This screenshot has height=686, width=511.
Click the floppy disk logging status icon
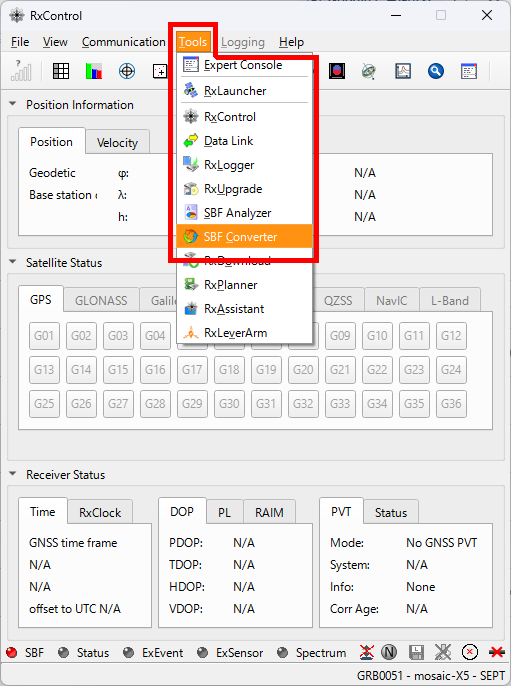point(416,652)
